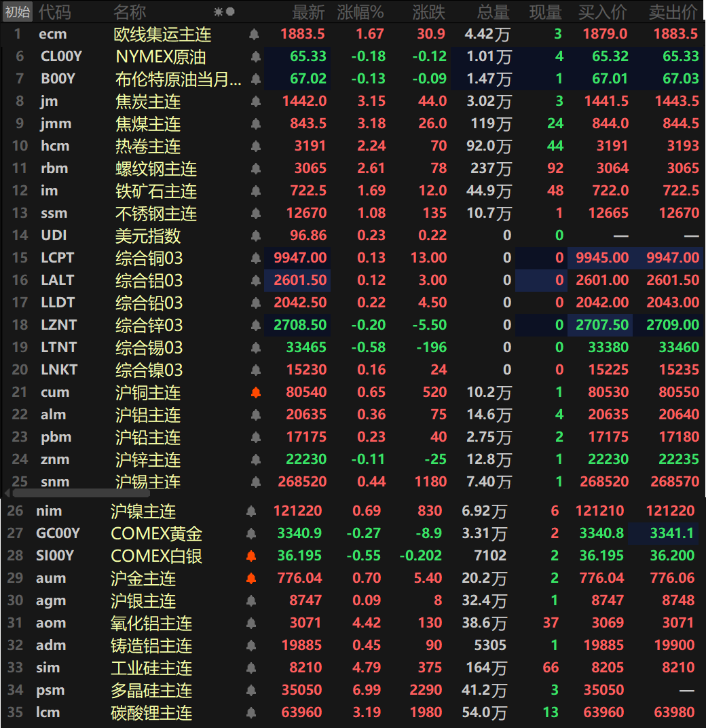Click the bell icon beside NYMEX原油
Viewport: 706px width, 728px height.
click(x=256, y=57)
